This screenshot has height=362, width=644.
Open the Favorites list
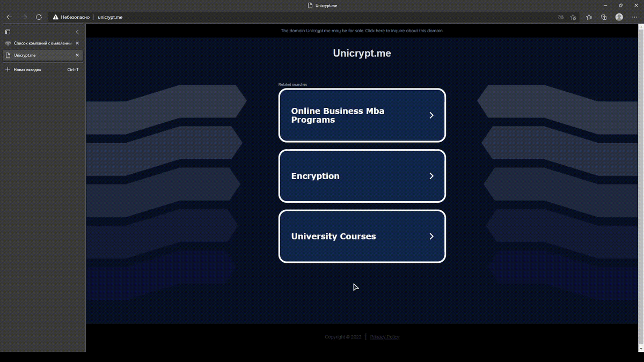coord(589,17)
